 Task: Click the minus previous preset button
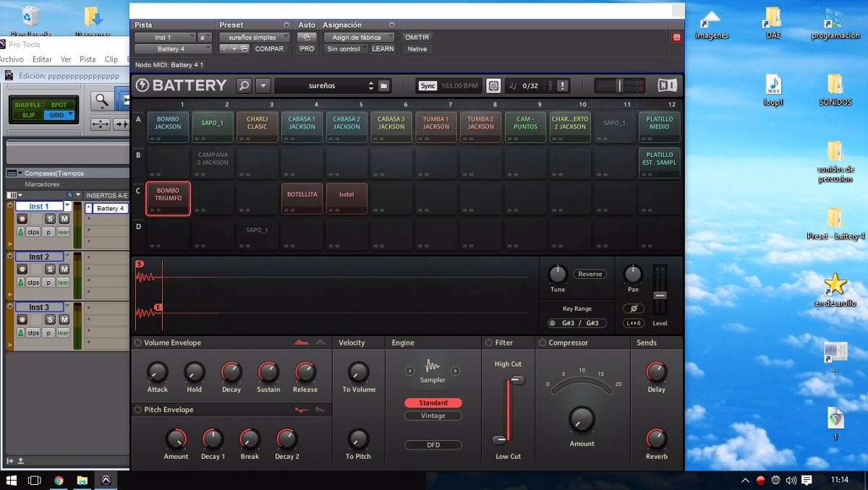pos(224,48)
